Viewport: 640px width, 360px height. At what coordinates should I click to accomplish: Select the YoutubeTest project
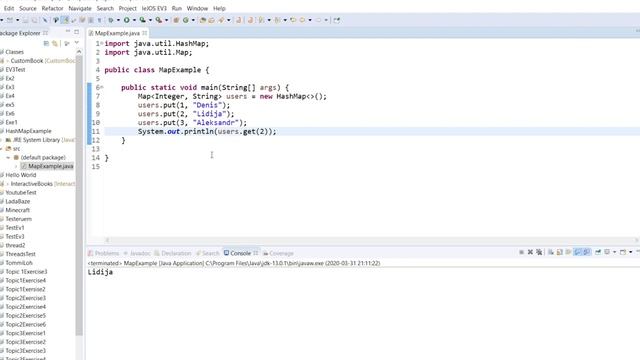click(x=21, y=193)
